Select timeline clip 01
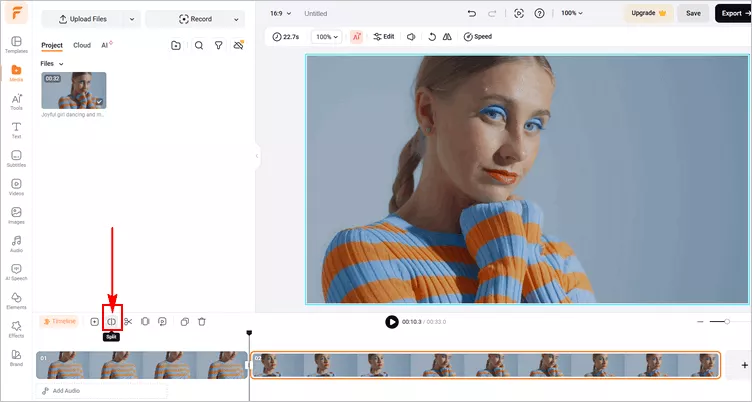752x402 pixels. point(141,365)
